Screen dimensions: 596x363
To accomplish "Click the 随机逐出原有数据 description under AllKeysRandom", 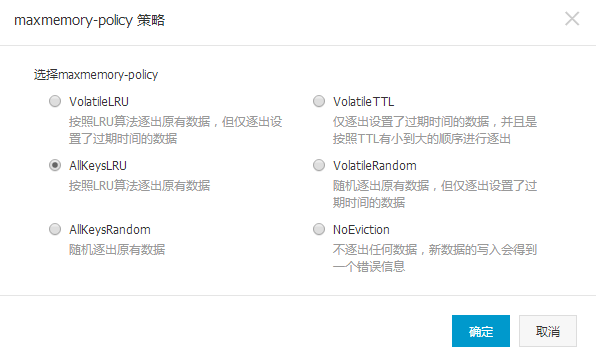I will (x=117, y=250).
